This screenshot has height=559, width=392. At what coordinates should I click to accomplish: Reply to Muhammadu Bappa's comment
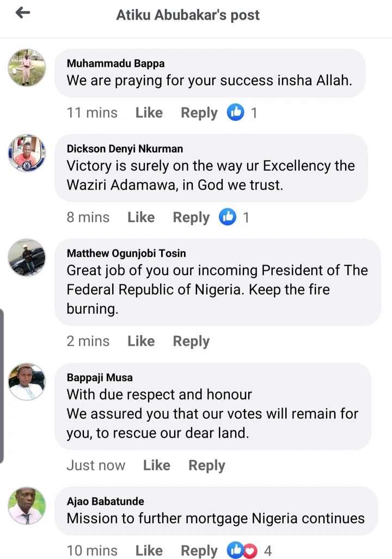(x=199, y=113)
